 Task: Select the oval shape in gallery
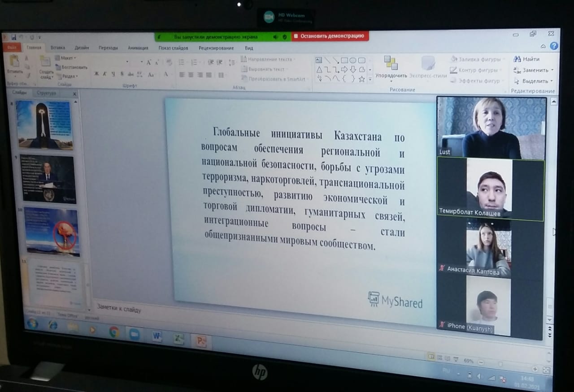tap(353, 60)
